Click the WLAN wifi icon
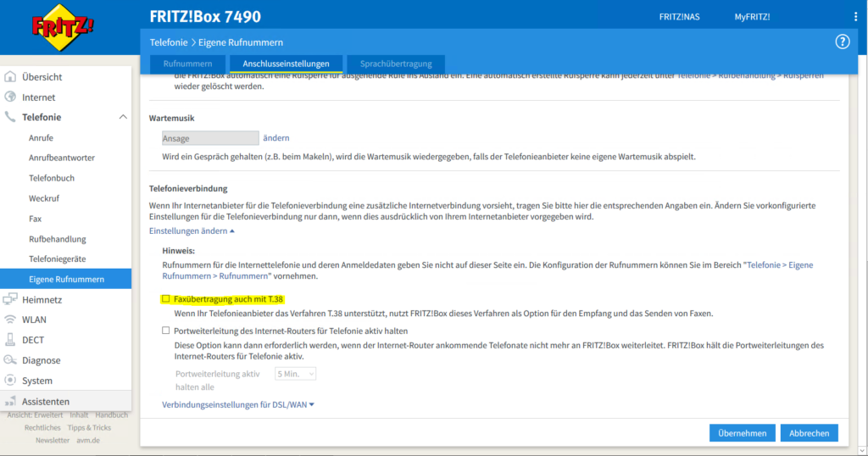This screenshot has height=456, width=868. [x=10, y=320]
